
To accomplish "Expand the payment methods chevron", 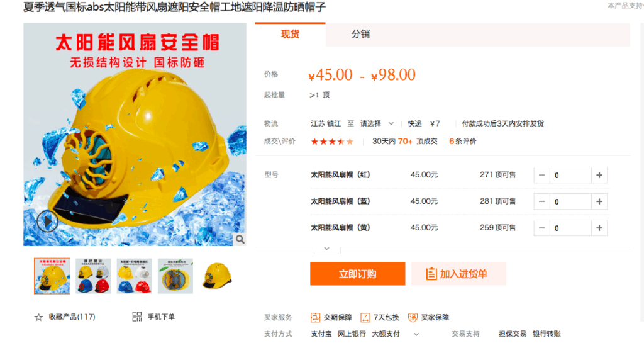I will click(416, 334).
